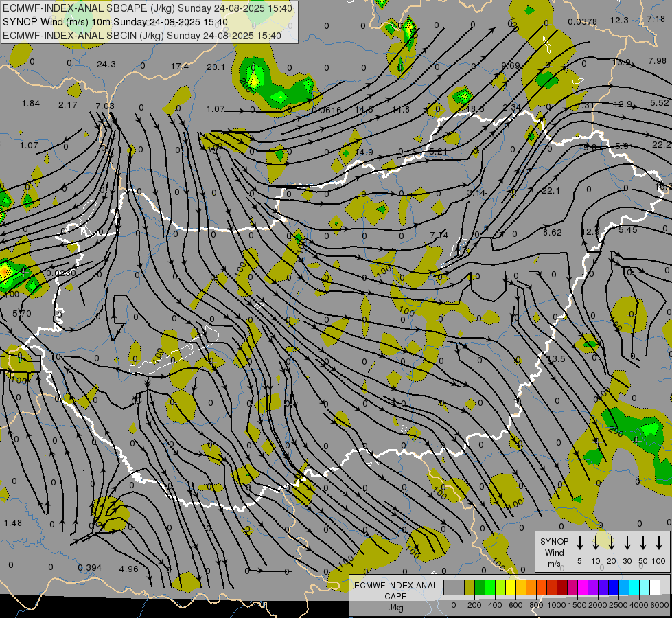Click the 2500 tick label on CAPE scale
Screen dimensions: 672x618
(619, 605)
